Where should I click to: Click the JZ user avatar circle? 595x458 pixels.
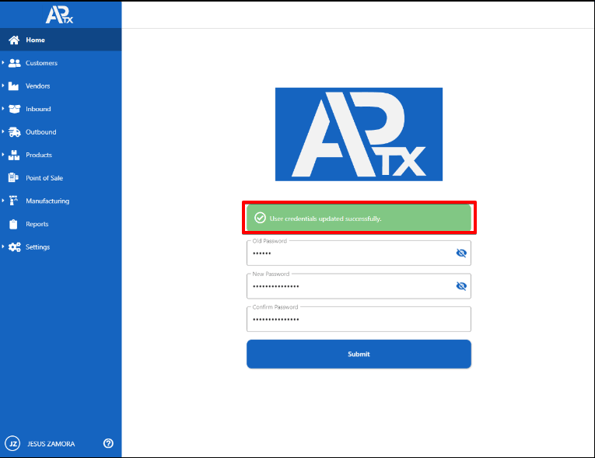pos(13,443)
